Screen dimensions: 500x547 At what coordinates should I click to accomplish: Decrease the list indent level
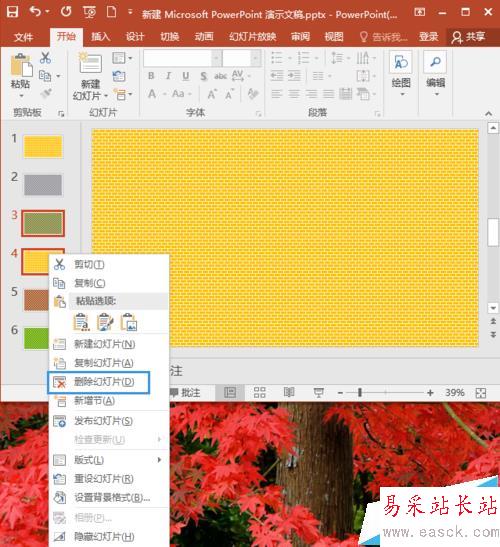tap(277, 76)
